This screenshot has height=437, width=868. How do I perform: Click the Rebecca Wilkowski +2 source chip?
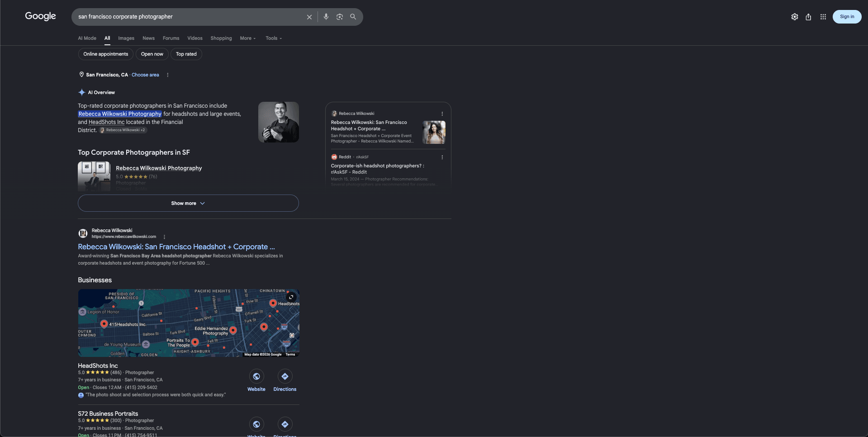123,130
